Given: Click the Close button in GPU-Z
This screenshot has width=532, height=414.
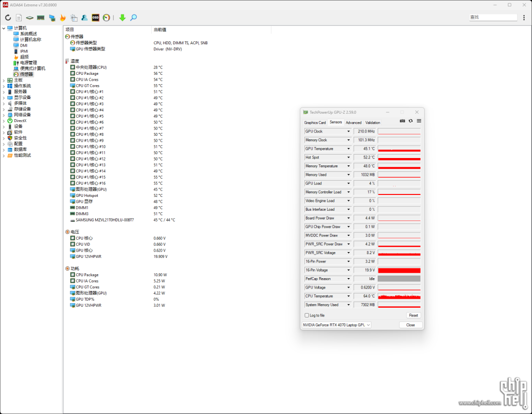Looking at the screenshot, I should 410,325.
